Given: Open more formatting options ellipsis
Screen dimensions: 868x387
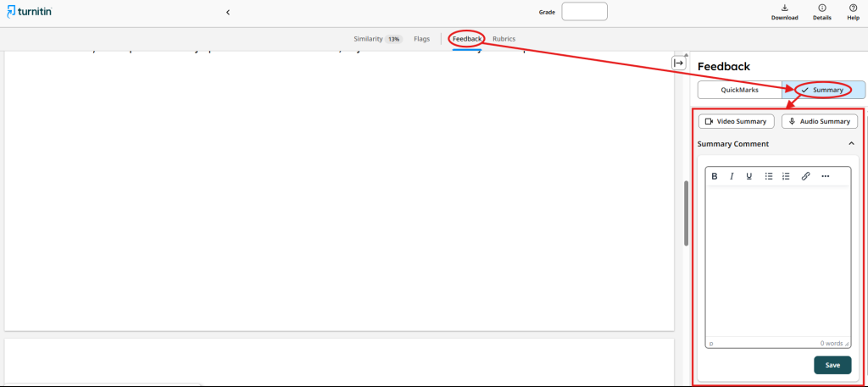Looking at the screenshot, I should click(826, 176).
